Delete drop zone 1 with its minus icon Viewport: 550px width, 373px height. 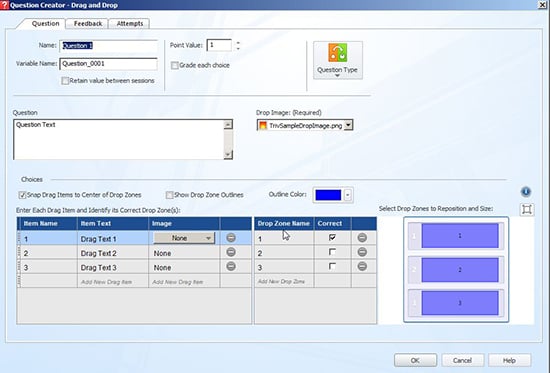362,238
